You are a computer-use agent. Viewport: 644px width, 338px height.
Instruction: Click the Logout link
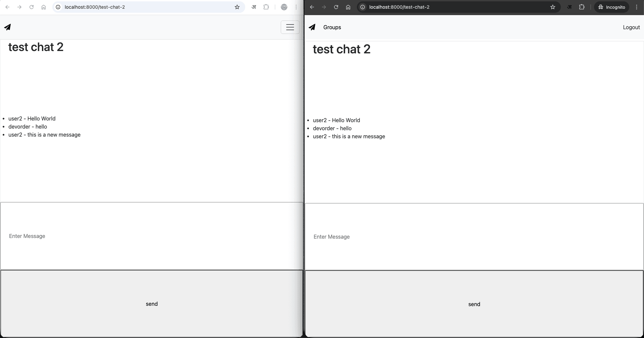point(631,27)
